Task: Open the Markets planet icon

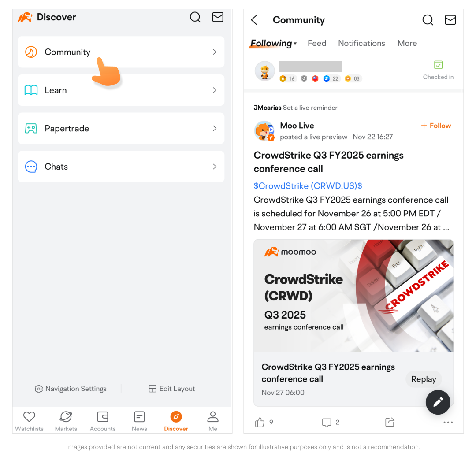Action: (x=66, y=417)
